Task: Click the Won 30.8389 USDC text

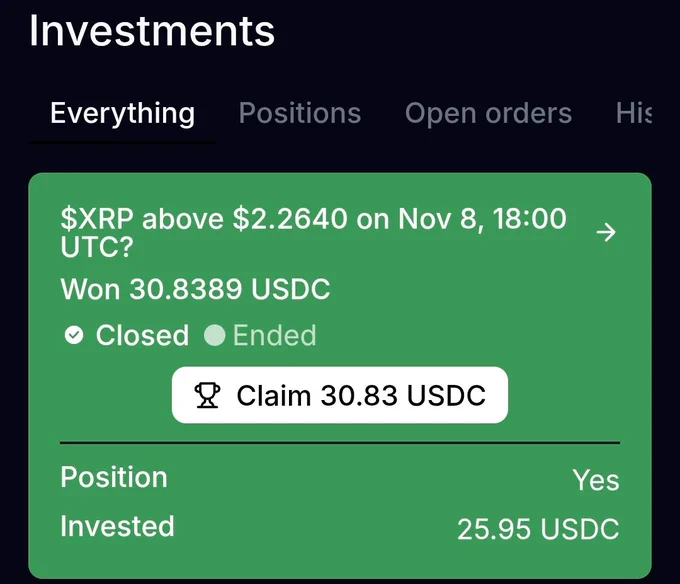Action: 195,290
